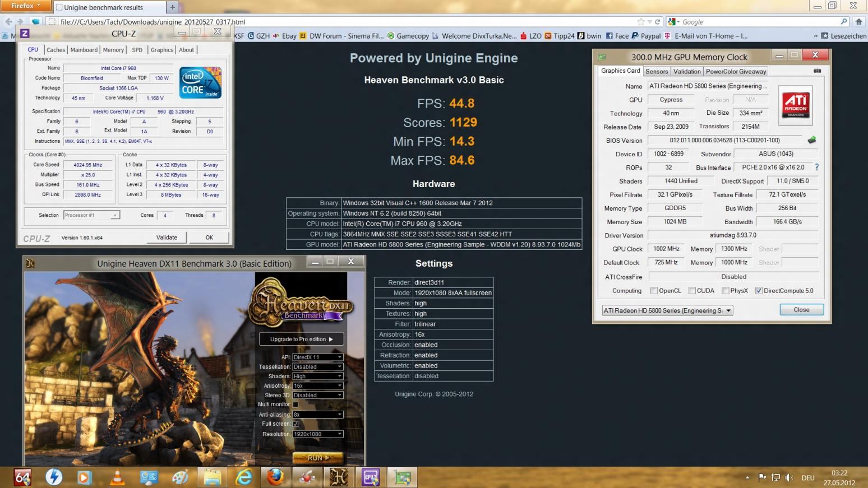The width and height of the screenshot is (868, 488).
Task: Switch to the Graphics tab in CPU-Z
Action: coord(162,50)
